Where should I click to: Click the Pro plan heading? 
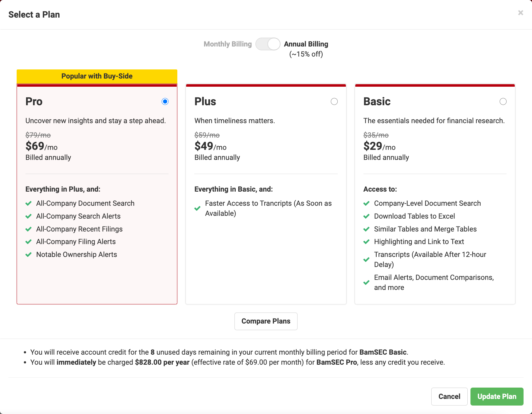coord(34,101)
